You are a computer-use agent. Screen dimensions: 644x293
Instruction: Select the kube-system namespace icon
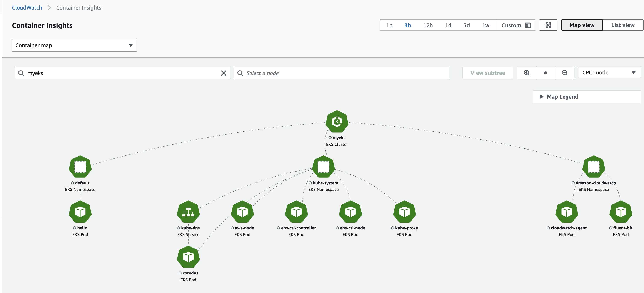coord(323,167)
